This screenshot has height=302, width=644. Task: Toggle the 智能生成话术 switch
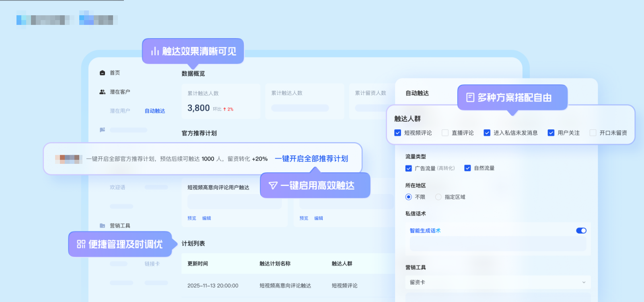[581, 231]
